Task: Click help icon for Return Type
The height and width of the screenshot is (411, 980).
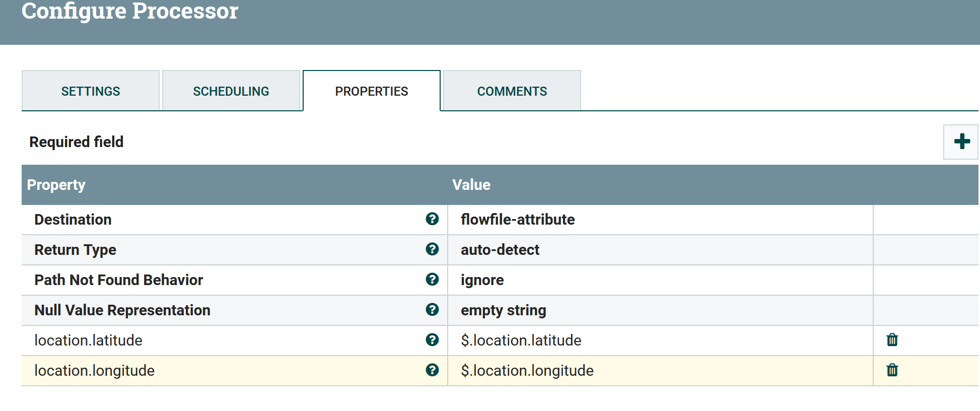Action: point(432,249)
